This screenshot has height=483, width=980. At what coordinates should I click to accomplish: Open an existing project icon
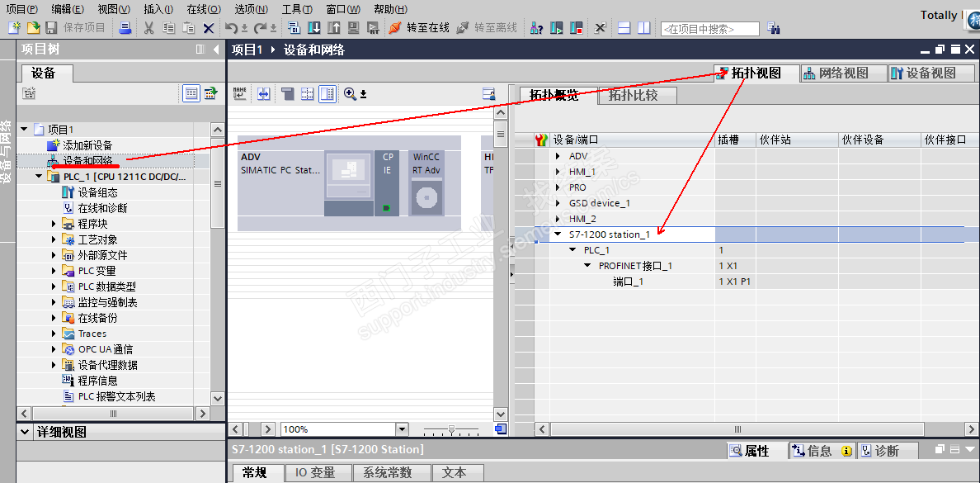34,28
